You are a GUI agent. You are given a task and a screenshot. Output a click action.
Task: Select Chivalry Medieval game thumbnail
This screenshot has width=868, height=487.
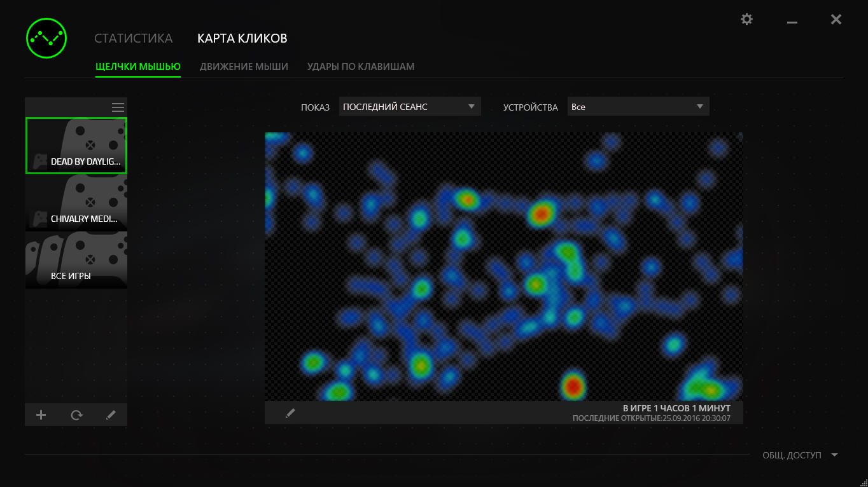click(76, 203)
